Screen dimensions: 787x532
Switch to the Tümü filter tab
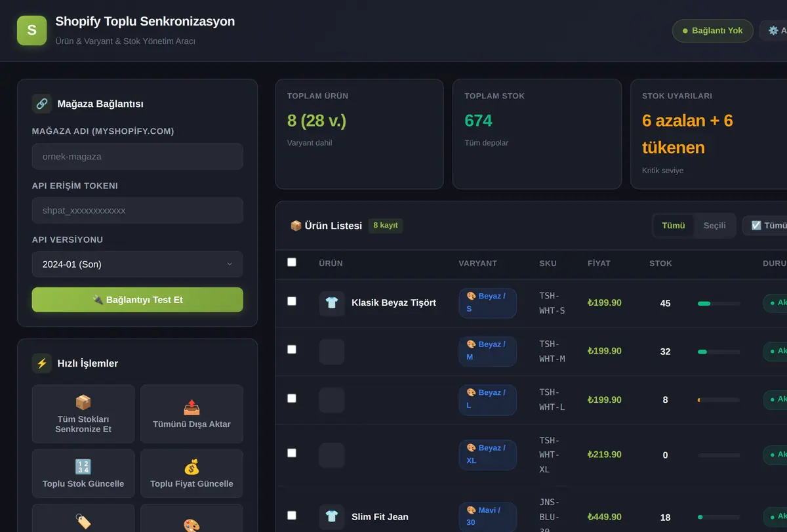pyautogui.click(x=674, y=226)
